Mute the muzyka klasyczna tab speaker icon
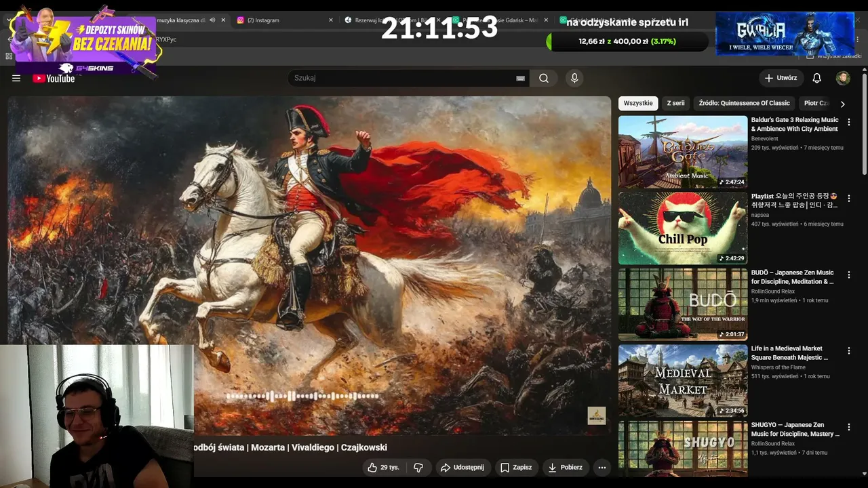The width and height of the screenshot is (868, 488). pyautogui.click(x=212, y=20)
